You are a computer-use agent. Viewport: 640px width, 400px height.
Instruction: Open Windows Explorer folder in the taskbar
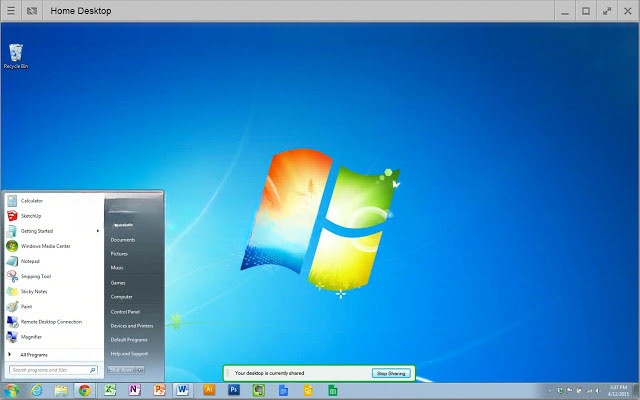pos(61,391)
